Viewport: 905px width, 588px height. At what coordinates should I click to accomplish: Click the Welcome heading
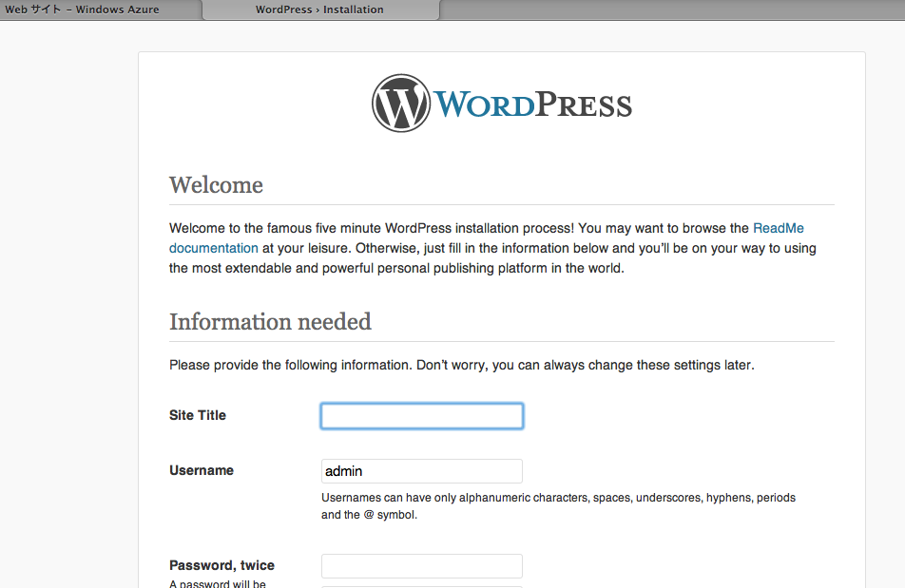pyautogui.click(x=216, y=185)
